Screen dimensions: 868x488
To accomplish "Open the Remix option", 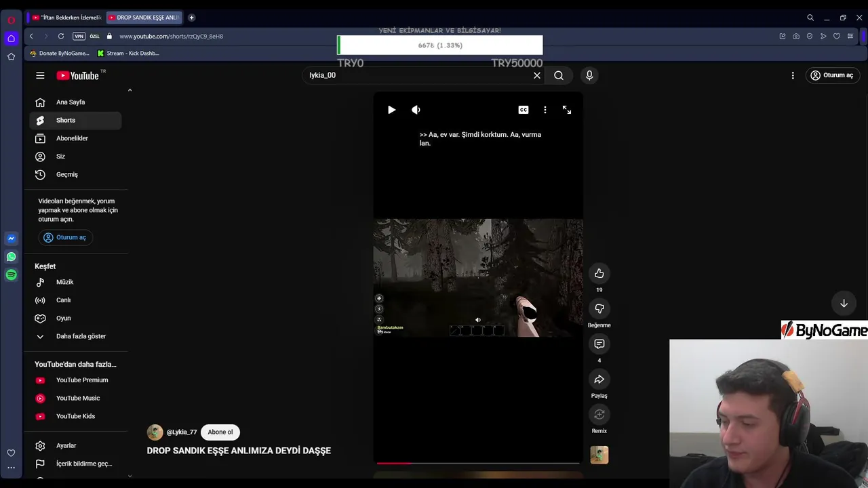I will click(x=599, y=414).
